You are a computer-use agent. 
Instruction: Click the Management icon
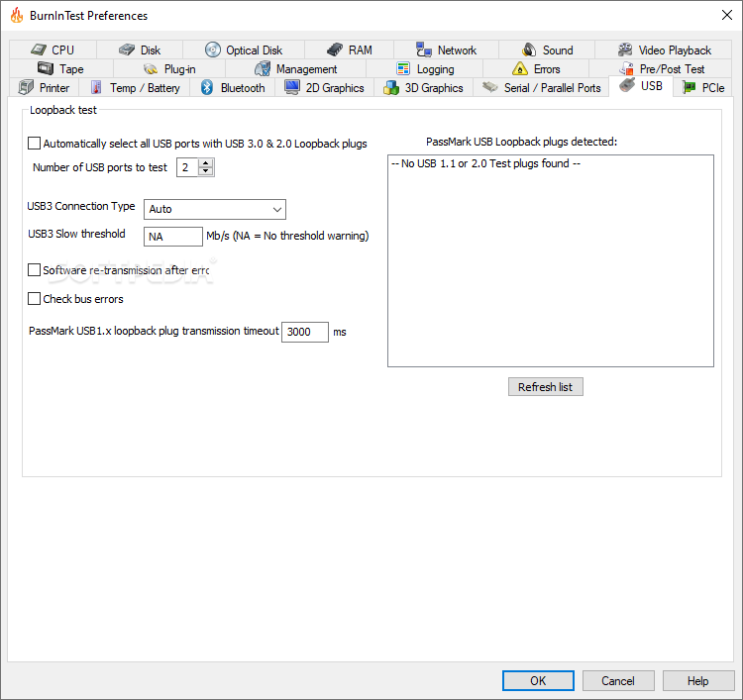coord(263,68)
